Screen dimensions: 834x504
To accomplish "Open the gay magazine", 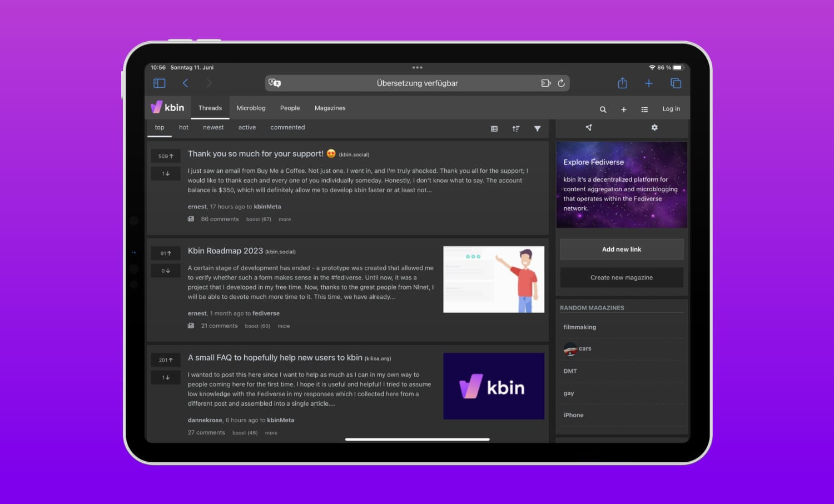I will (568, 393).
